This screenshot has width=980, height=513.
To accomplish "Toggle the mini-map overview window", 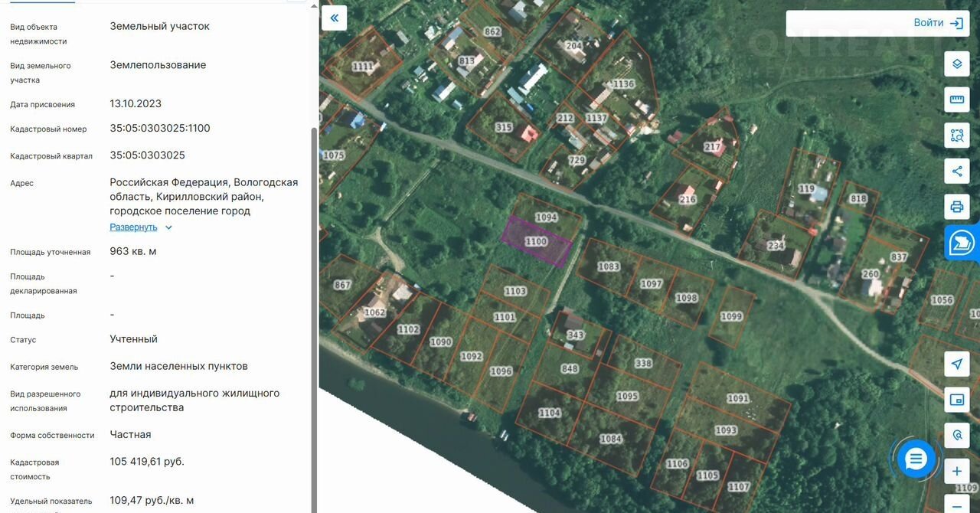I will 956,400.
